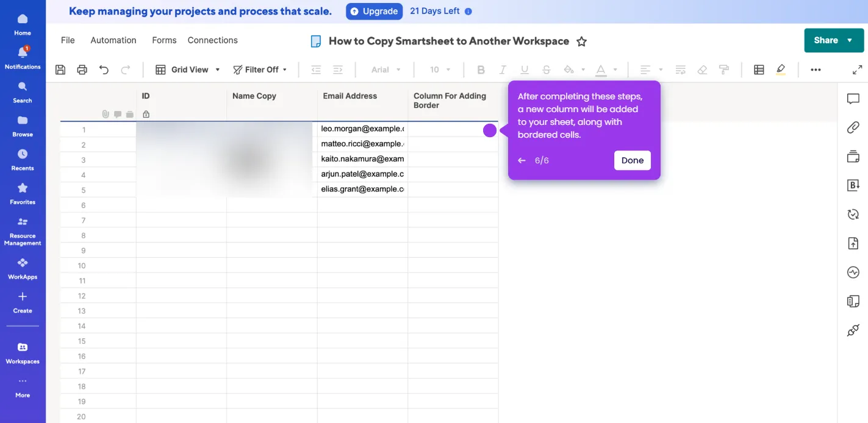The height and width of the screenshot is (423, 868).
Task: Click the Indent icon
Action: 338,69
